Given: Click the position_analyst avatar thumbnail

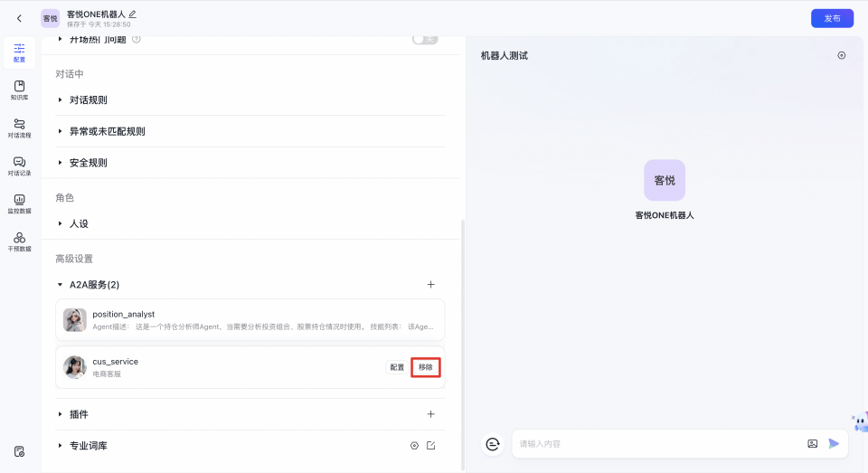Looking at the screenshot, I should [75, 320].
